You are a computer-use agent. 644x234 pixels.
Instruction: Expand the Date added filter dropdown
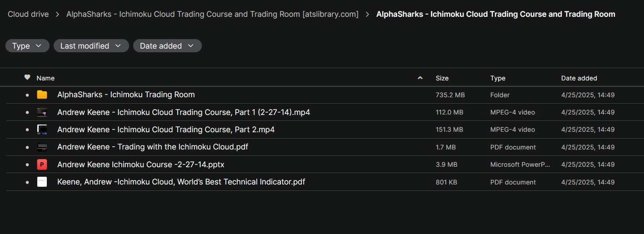(x=167, y=46)
